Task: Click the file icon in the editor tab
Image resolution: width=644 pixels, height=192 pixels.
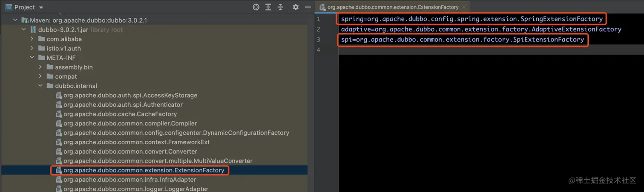Action: click(322, 7)
